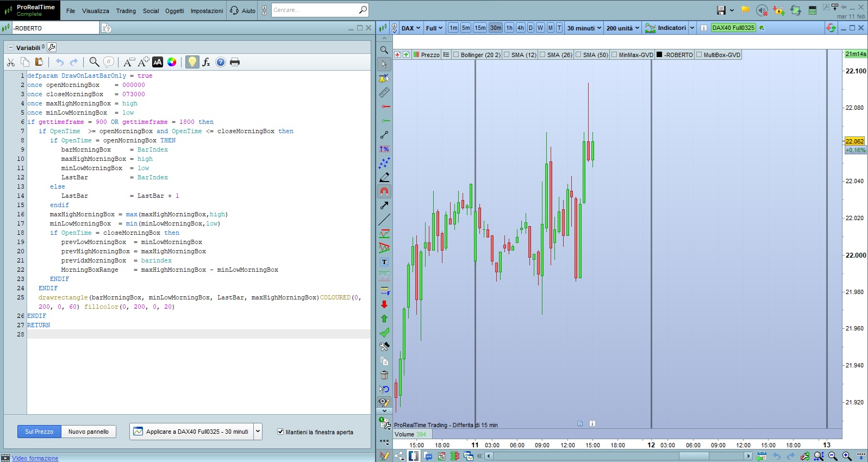Open the search magnifier in the code editor

(x=94, y=62)
